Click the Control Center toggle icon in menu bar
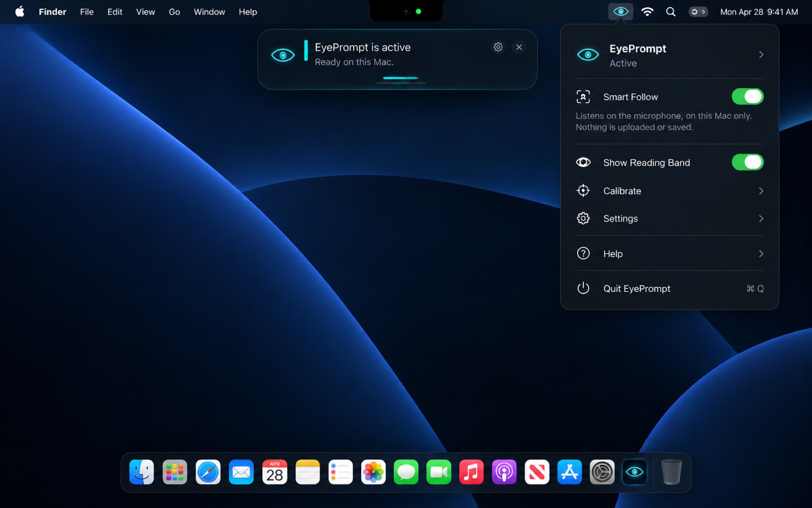Viewport: 812px width, 508px height. (698, 12)
